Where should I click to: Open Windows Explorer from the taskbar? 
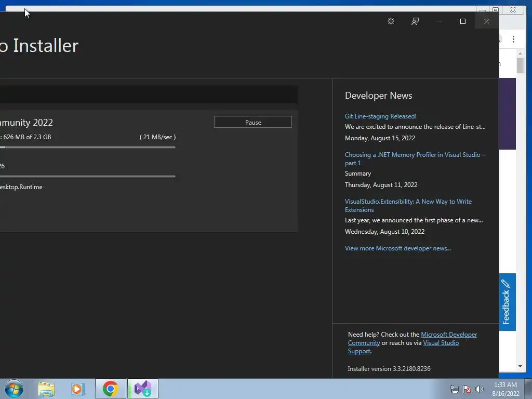(46, 389)
